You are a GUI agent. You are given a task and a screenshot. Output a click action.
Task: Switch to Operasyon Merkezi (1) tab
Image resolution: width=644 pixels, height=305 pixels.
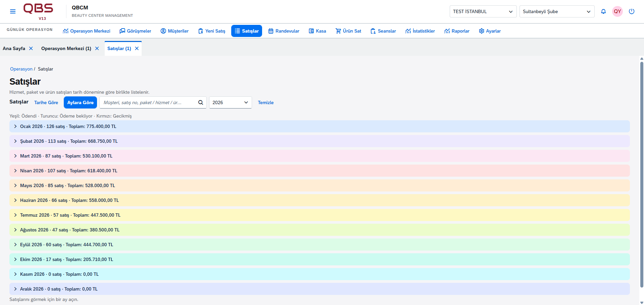tap(66, 48)
